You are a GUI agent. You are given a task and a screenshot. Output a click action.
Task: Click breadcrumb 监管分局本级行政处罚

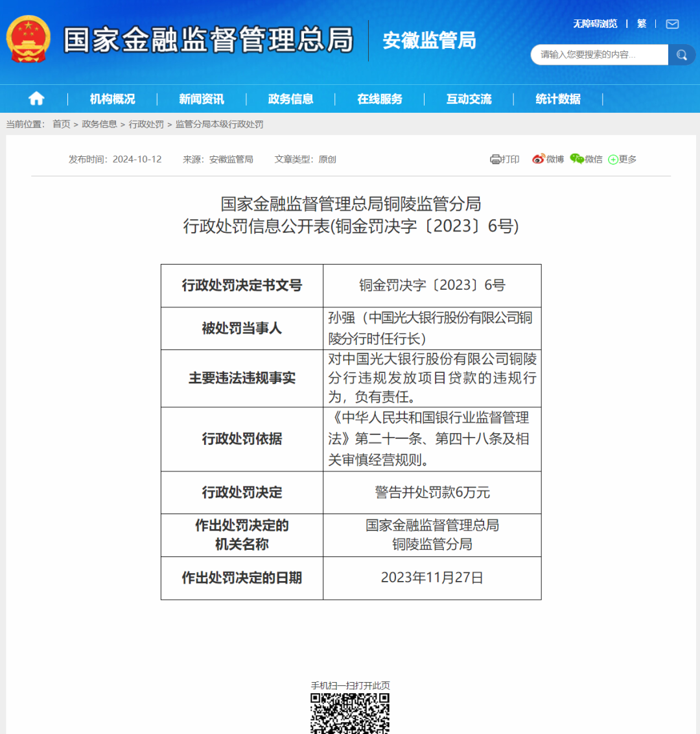coord(220,124)
